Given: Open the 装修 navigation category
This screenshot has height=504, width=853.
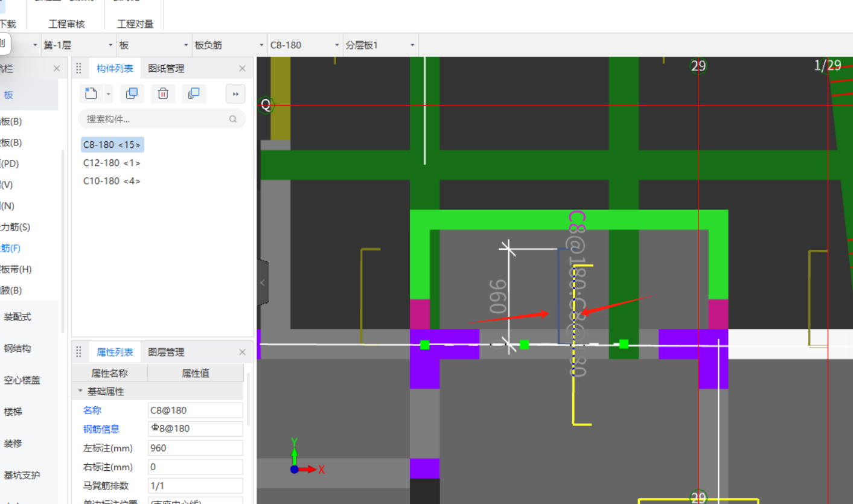Looking at the screenshot, I should (x=13, y=443).
